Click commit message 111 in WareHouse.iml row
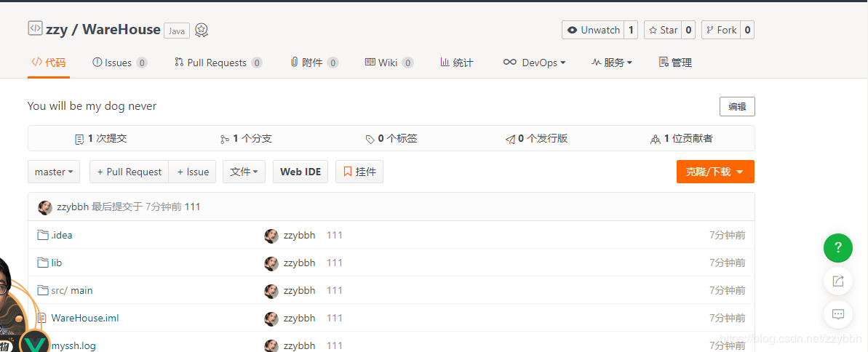Image resolution: width=868 pixels, height=352 pixels. (335, 319)
